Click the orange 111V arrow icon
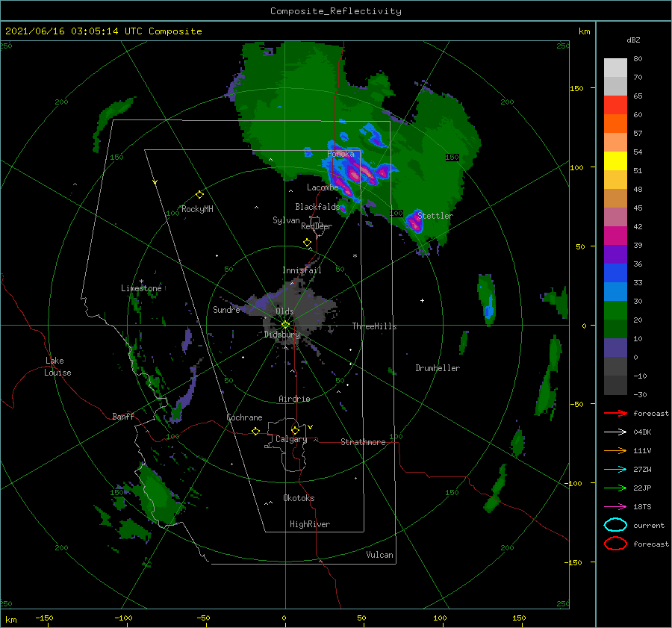 click(x=615, y=450)
